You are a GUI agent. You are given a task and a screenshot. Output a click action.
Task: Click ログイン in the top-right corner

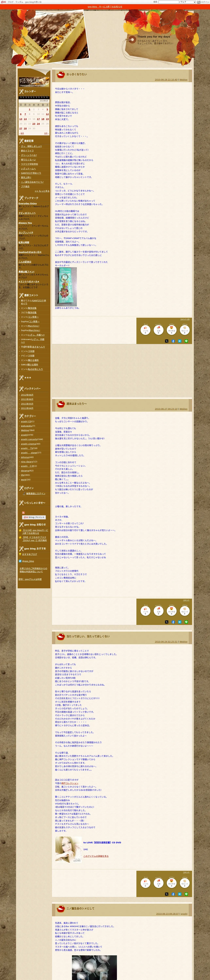pos(205,2)
